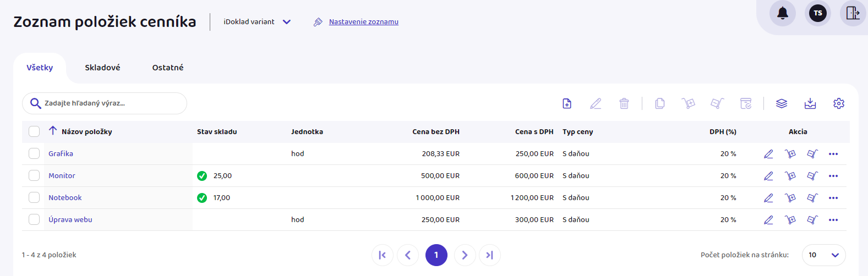Switch to the Ostatné tab
The width and height of the screenshot is (868, 276).
[x=168, y=68]
